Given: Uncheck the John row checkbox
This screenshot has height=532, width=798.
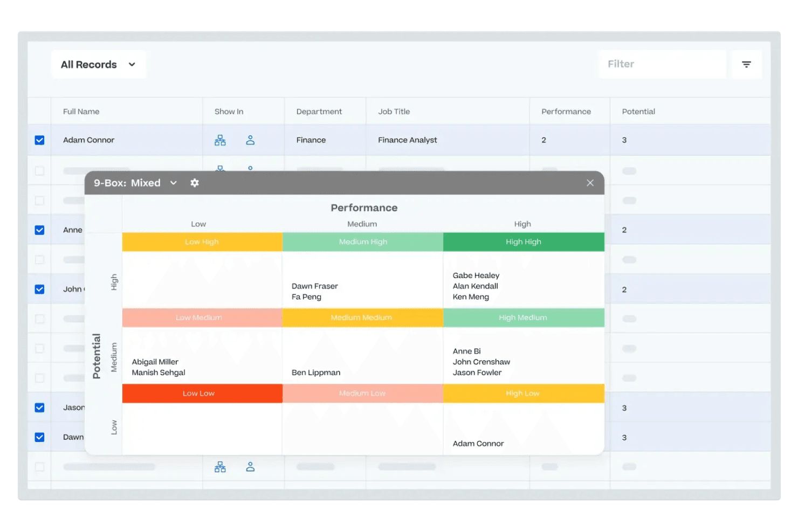Looking at the screenshot, I should tap(39, 289).
